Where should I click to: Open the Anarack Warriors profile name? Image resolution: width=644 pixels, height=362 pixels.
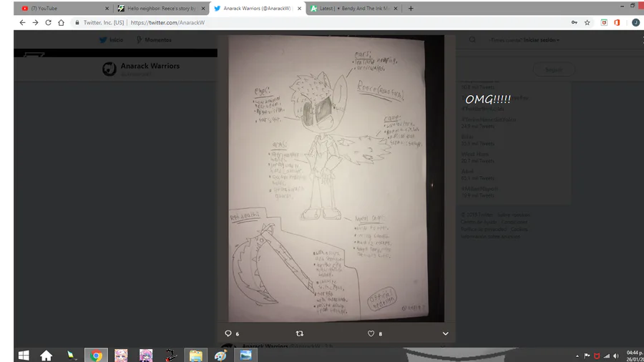[150, 66]
